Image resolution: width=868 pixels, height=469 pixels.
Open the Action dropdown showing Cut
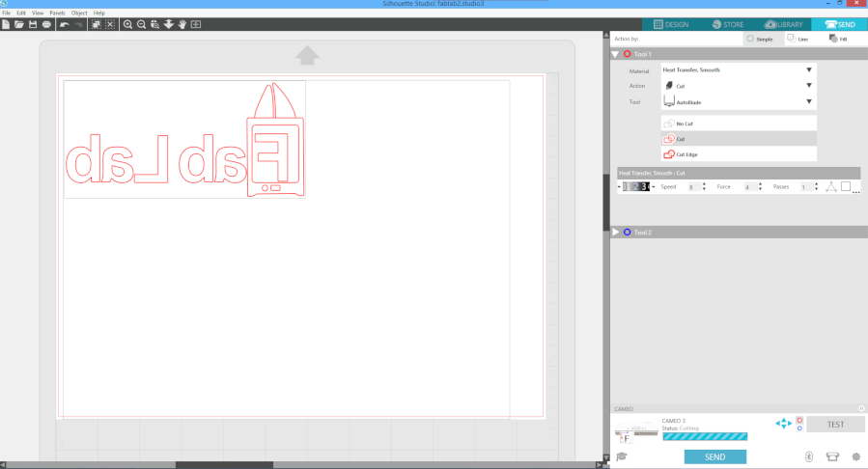[x=739, y=86]
